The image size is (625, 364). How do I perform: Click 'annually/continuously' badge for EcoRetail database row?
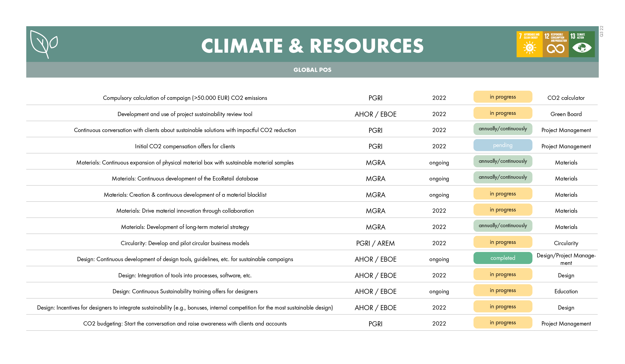(x=502, y=177)
